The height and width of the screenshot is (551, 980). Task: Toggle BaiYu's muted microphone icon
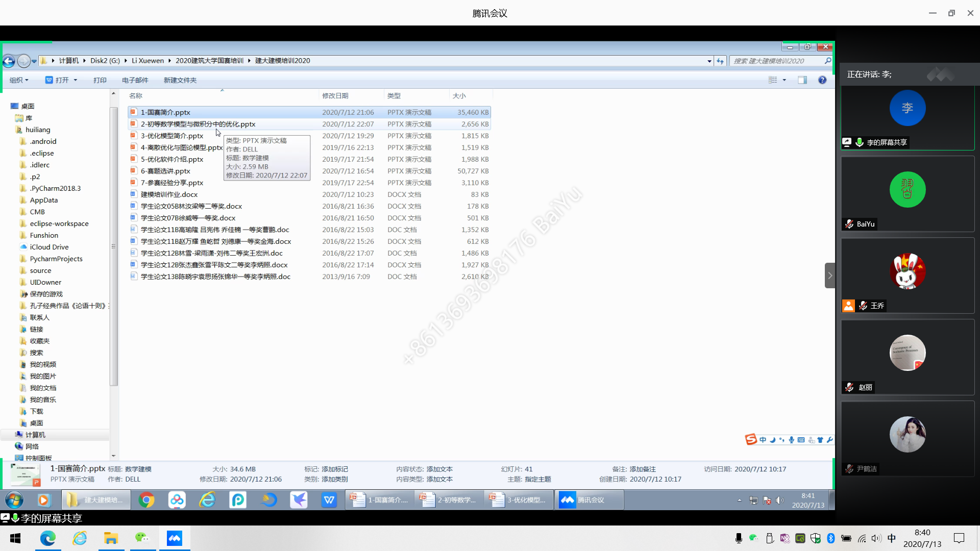849,224
